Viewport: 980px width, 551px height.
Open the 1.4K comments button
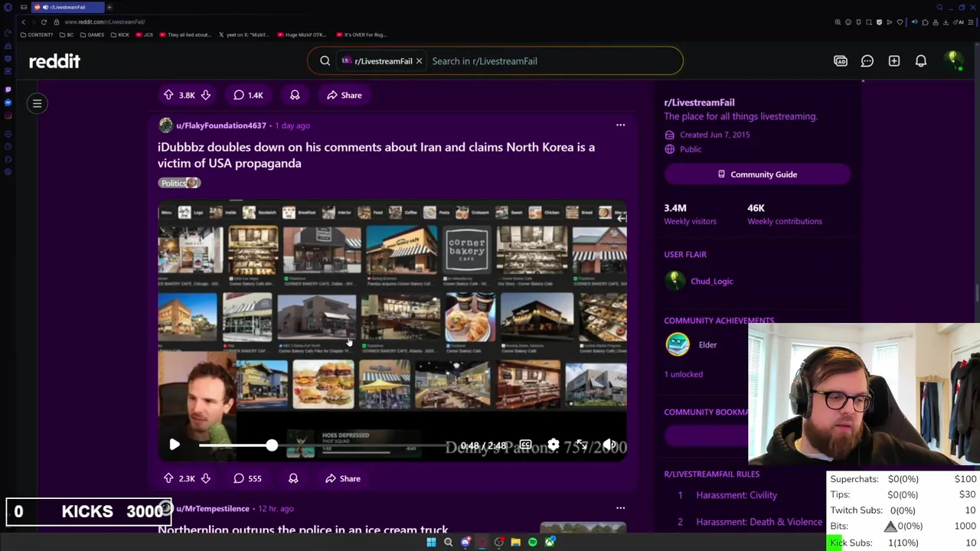[249, 95]
